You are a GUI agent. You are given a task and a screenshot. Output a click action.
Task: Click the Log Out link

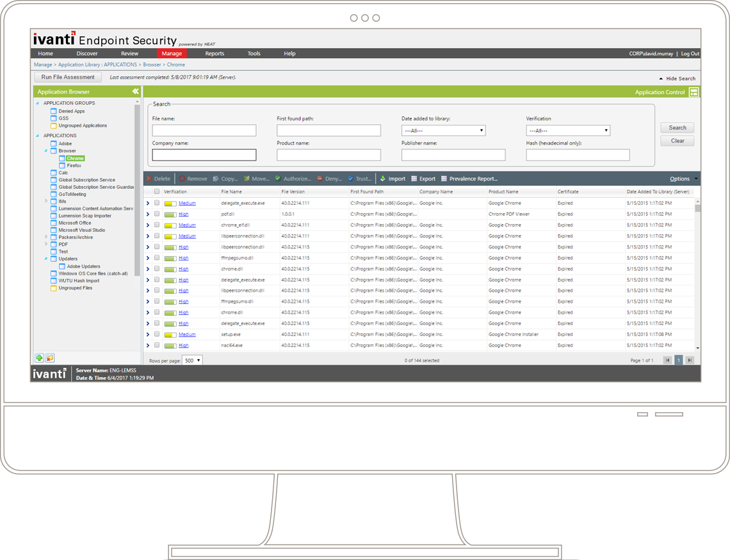(690, 54)
